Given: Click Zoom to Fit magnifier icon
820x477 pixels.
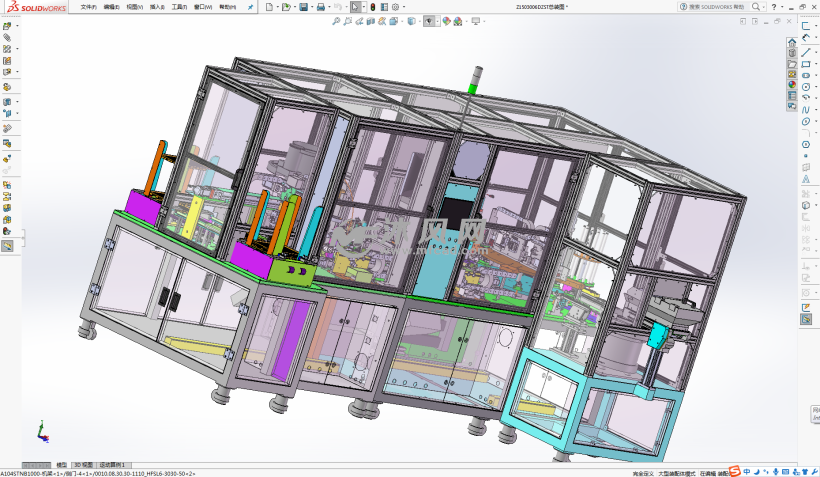Looking at the screenshot, I should 336,21.
